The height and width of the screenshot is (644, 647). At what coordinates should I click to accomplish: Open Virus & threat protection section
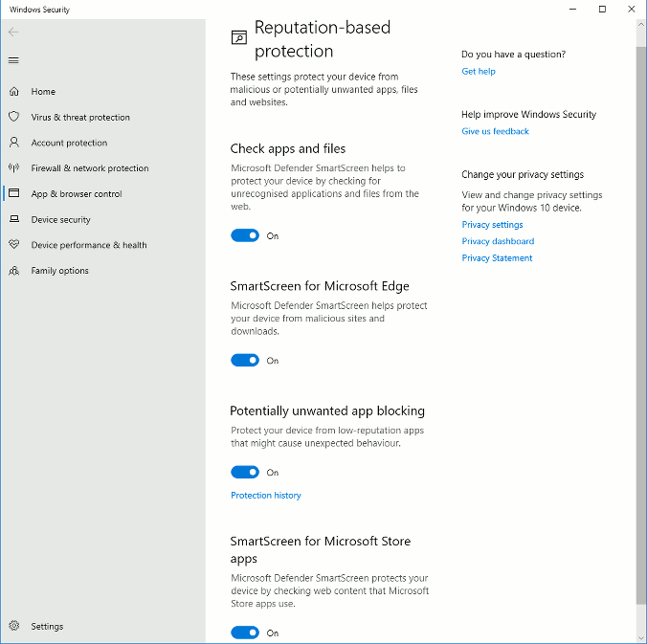(x=103, y=117)
